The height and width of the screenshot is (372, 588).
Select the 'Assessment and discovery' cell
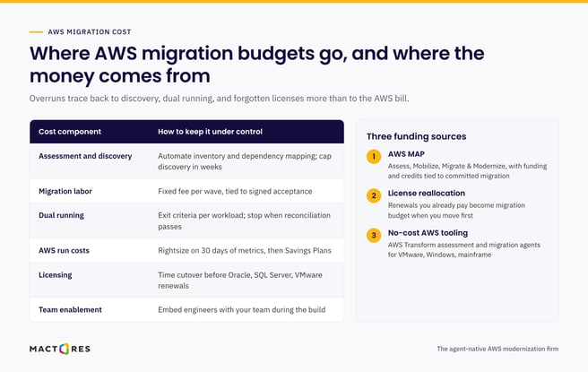tap(85, 156)
